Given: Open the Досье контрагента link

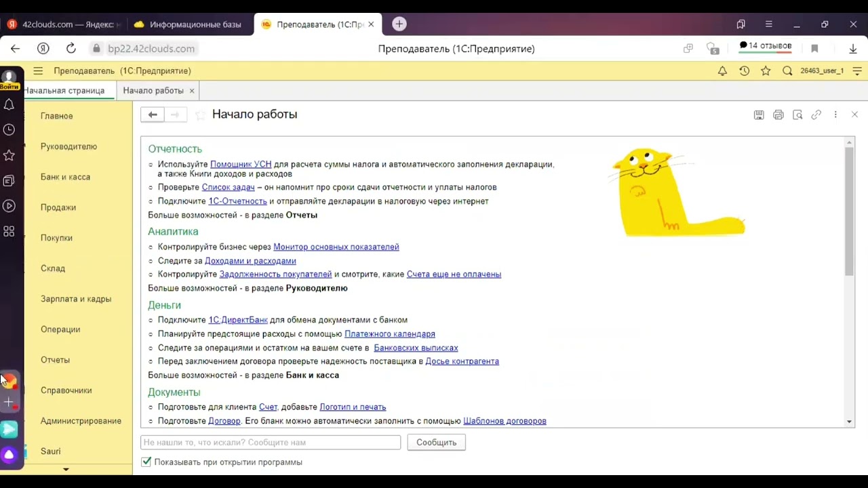Looking at the screenshot, I should 462,361.
